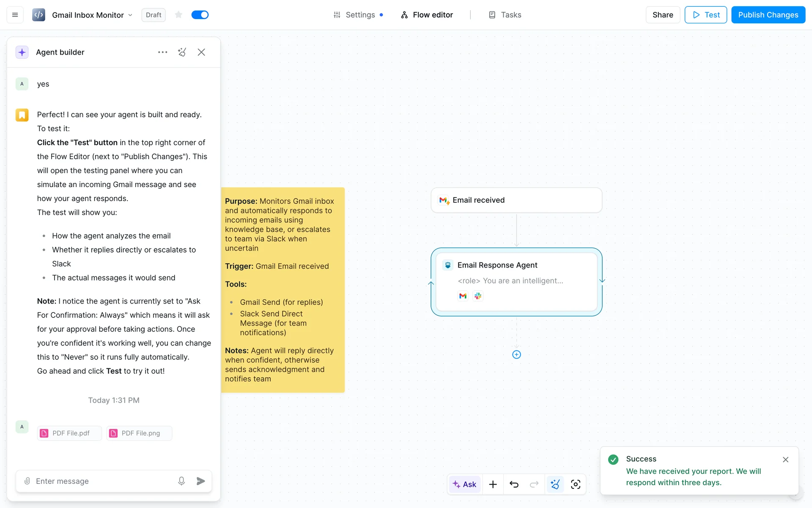812x508 pixels.
Task: Dismiss the Success notification
Action: click(785, 459)
